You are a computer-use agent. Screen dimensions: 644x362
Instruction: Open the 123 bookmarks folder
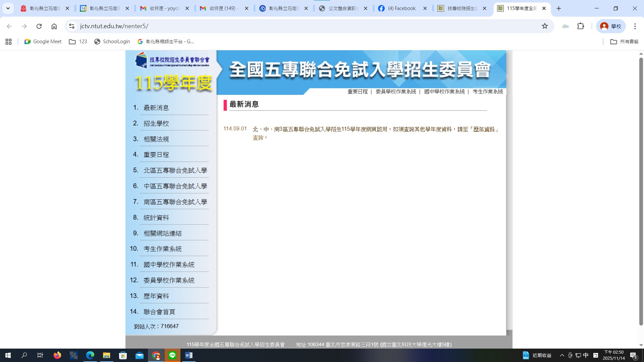point(78,42)
